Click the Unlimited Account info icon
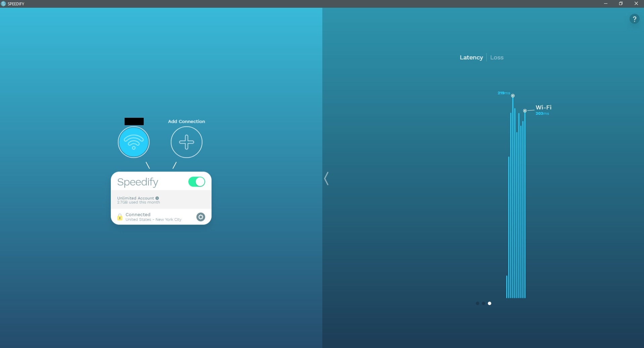 pyautogui.click(x=157, y=198)
